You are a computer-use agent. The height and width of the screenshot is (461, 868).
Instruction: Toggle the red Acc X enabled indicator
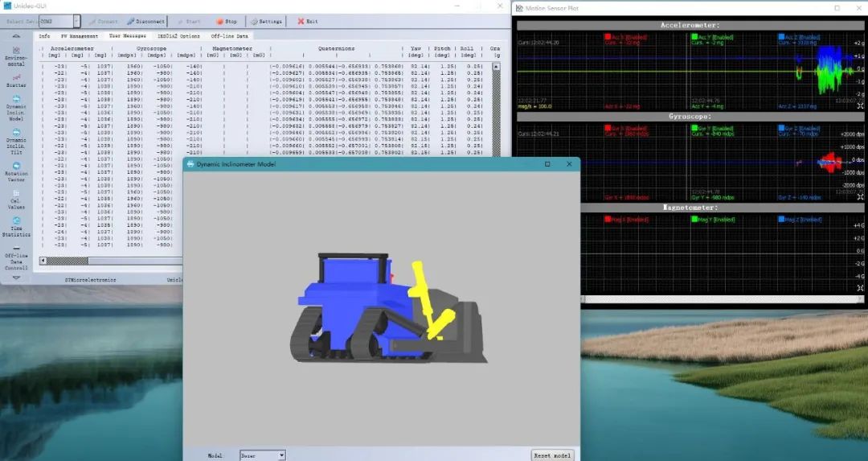608,37
